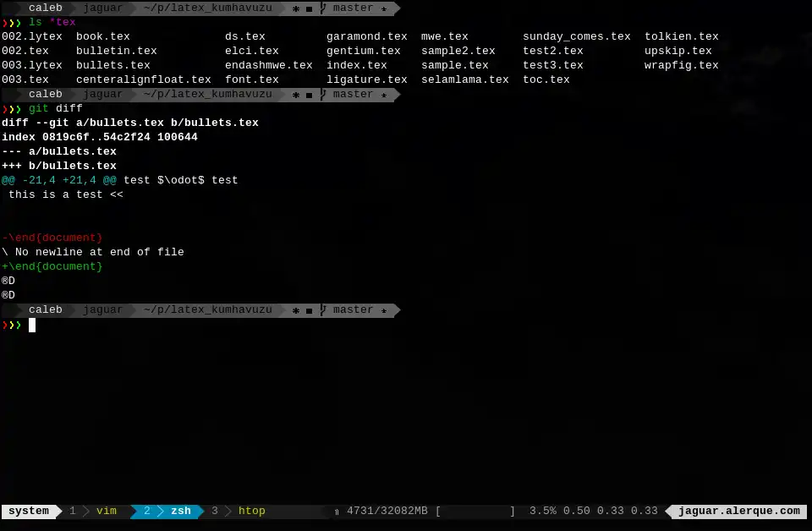Screen dimensions: 812x531
Task: Click the system session label
Action: tap(29, 511)
